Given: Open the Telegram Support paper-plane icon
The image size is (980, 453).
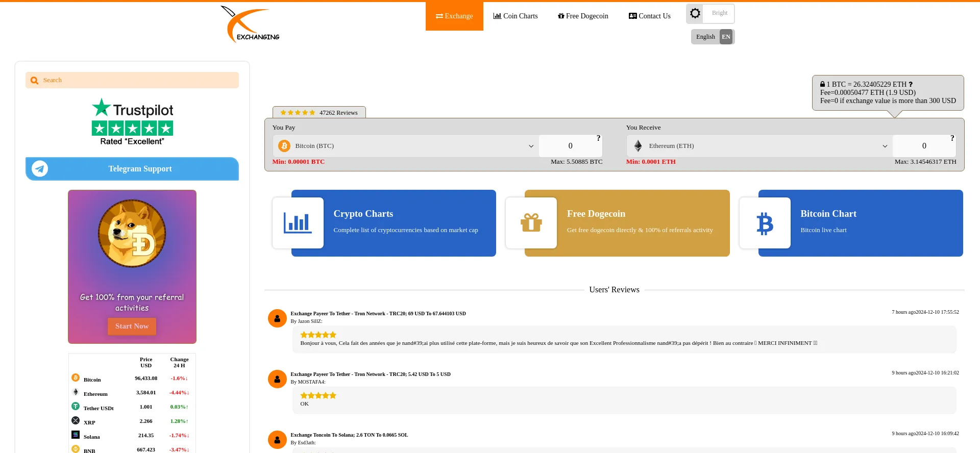Looking at the screenshot, I should tap(40, 168).
